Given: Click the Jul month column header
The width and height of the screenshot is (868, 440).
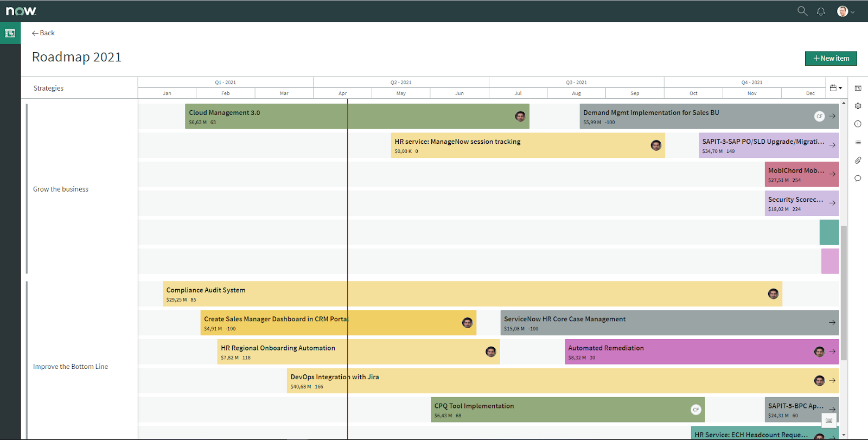Looking at the screenshot, I should 518,93.
